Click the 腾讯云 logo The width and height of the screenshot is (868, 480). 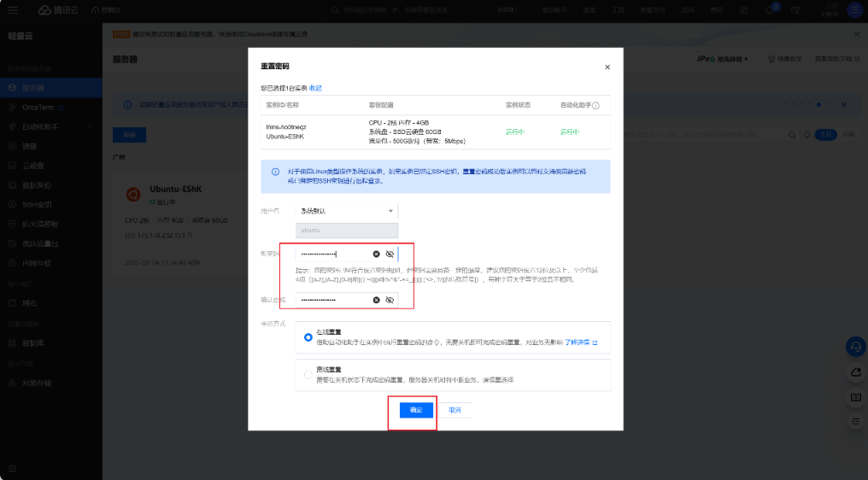[58, 10]
